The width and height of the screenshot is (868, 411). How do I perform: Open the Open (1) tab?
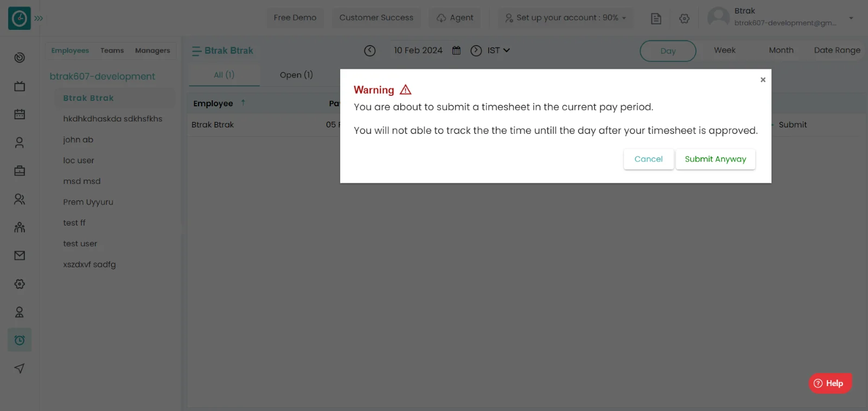296,75
